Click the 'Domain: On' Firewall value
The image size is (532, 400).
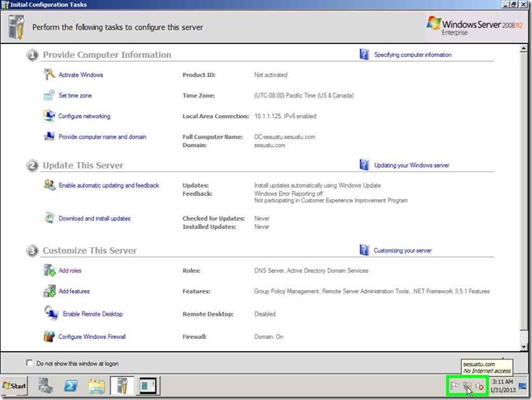(268, 337)
